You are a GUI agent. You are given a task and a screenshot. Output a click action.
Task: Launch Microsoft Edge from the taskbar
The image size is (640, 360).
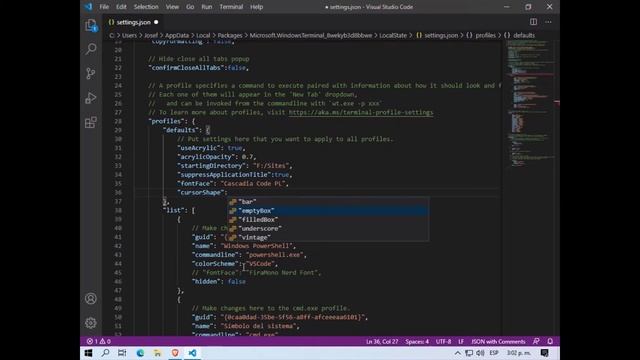(x=140, y=353)
